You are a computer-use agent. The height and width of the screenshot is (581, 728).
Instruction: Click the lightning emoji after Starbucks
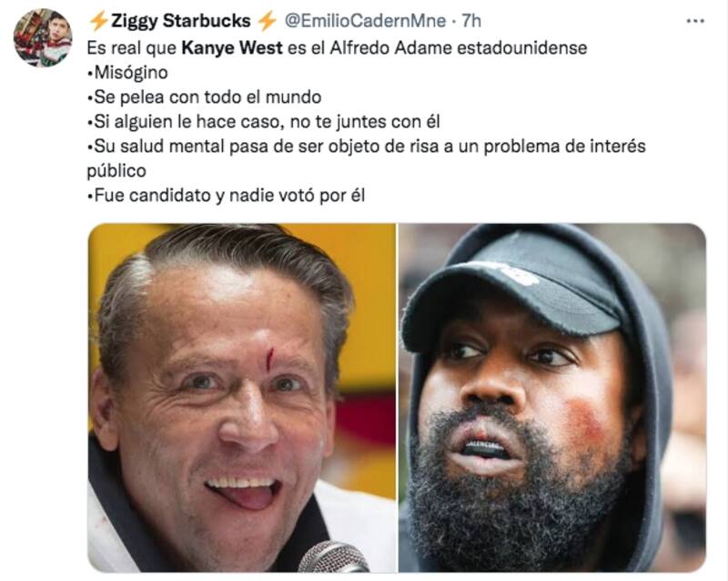point(267,21)
